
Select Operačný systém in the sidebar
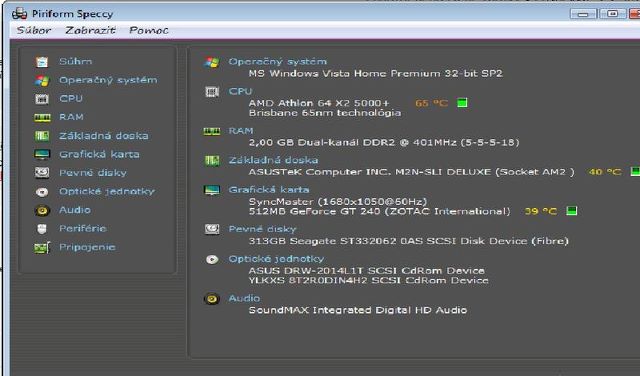[x=108, y=80]
